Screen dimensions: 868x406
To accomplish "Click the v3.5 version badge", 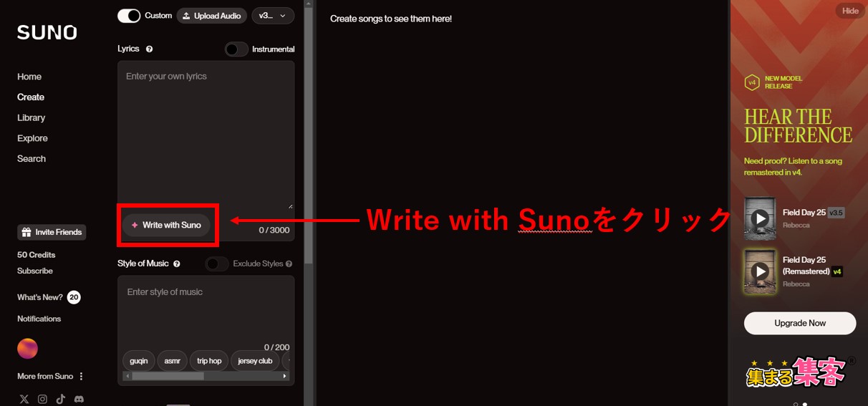I will [836, 213].
